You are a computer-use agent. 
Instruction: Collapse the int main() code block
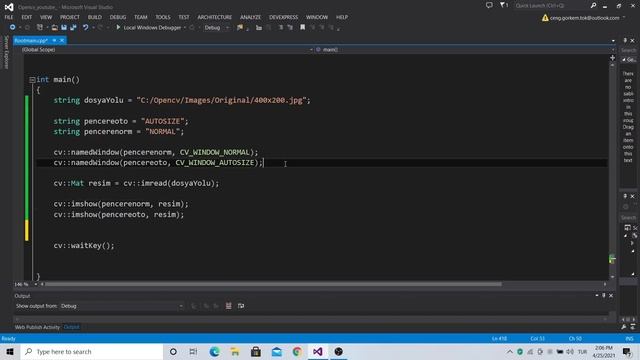pyautogui.click(x=32, y=80)
